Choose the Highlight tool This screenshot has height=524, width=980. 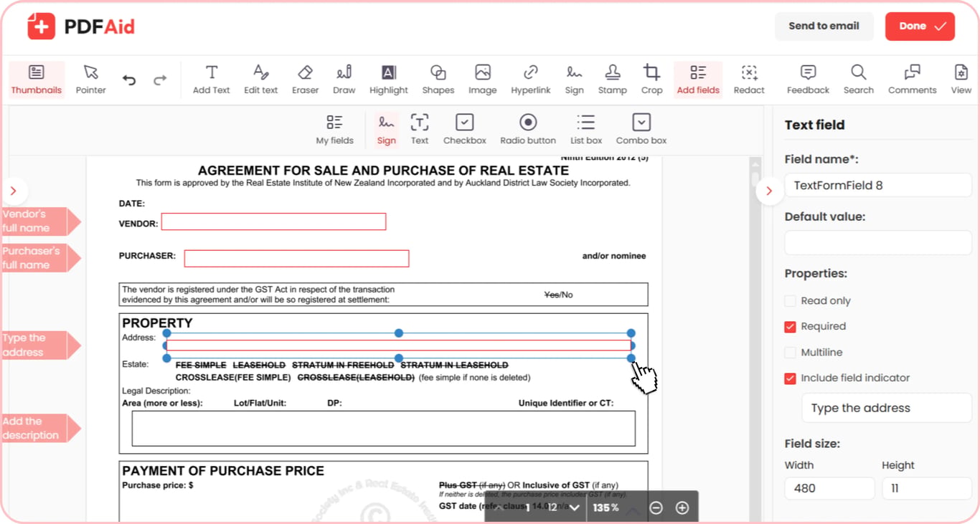click(x=389, y=80)
